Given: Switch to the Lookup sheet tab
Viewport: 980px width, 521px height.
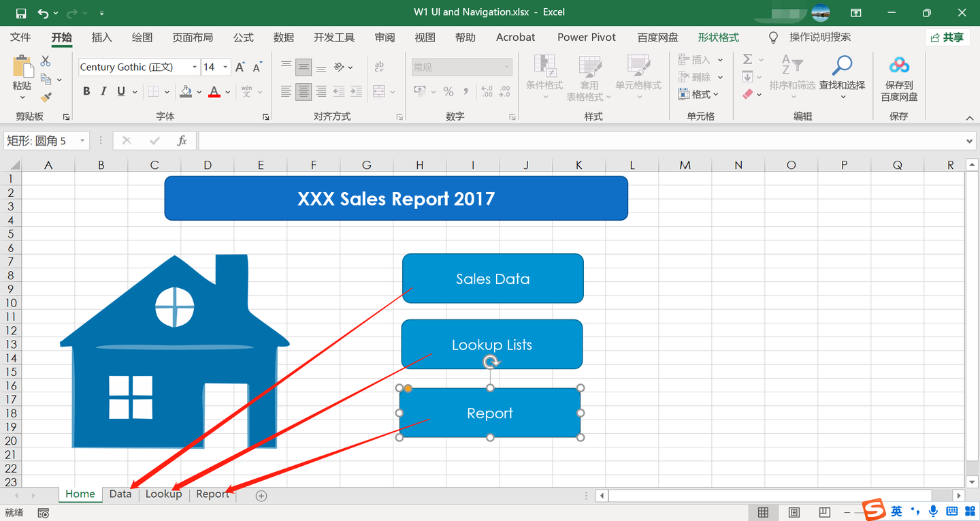Looking at the screenshot, I should pyautogui.click(x=163, y=494).
